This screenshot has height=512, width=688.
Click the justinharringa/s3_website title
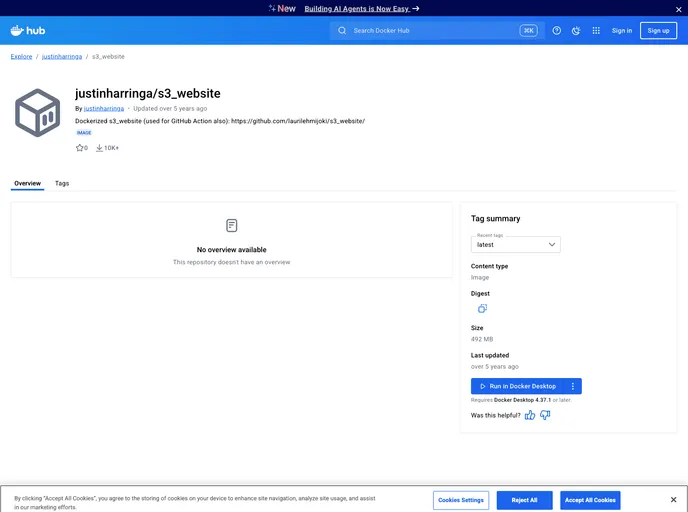(148, 93)
